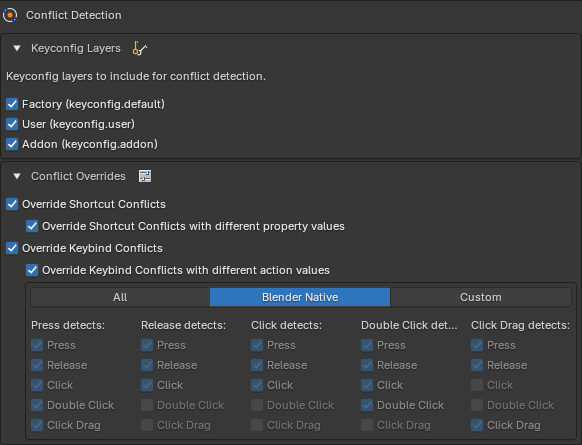Click the truncated Double Click det... header
This screenshot has height=445, width=582.
coord(409,325)
